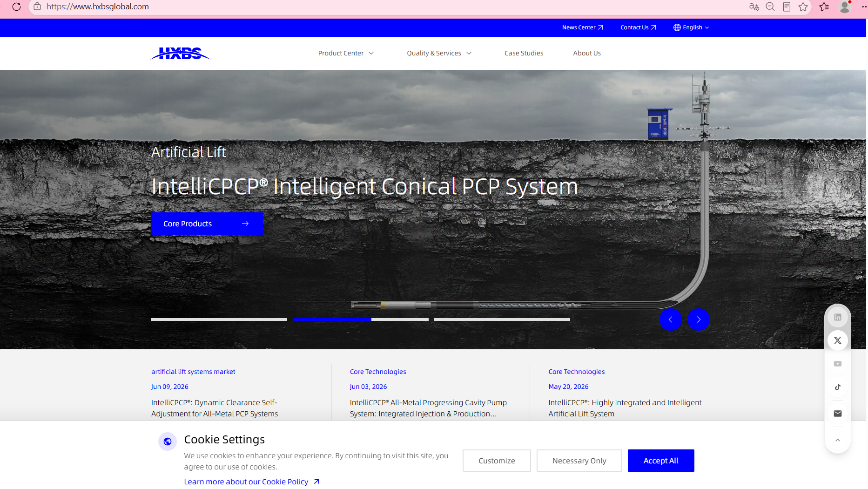Click the 'Jun 03, 2026' date text
The height and width of the screenshot is (489, 868).
coord(369,387)
